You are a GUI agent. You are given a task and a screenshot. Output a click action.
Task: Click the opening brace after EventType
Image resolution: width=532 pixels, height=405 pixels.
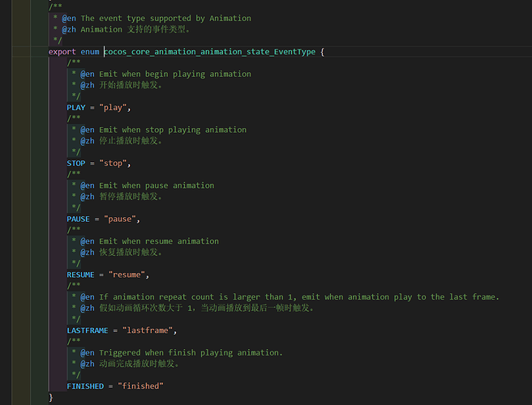(322, 52)
